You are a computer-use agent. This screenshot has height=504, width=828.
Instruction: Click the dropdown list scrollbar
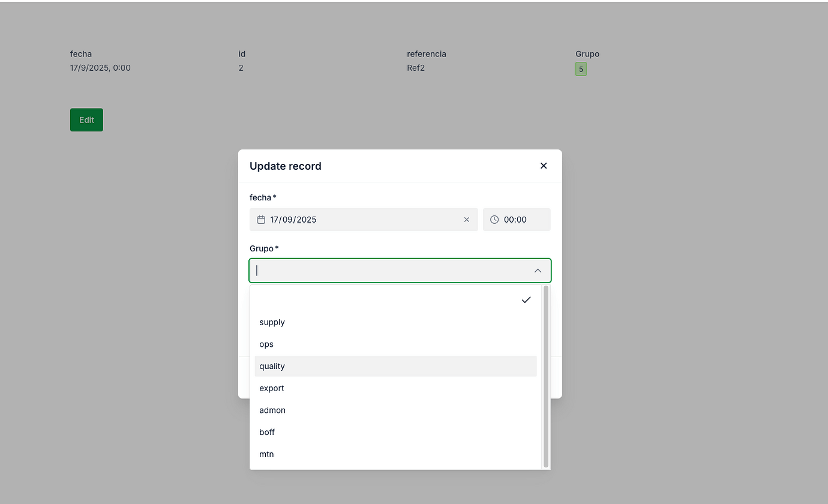point(546,376)
